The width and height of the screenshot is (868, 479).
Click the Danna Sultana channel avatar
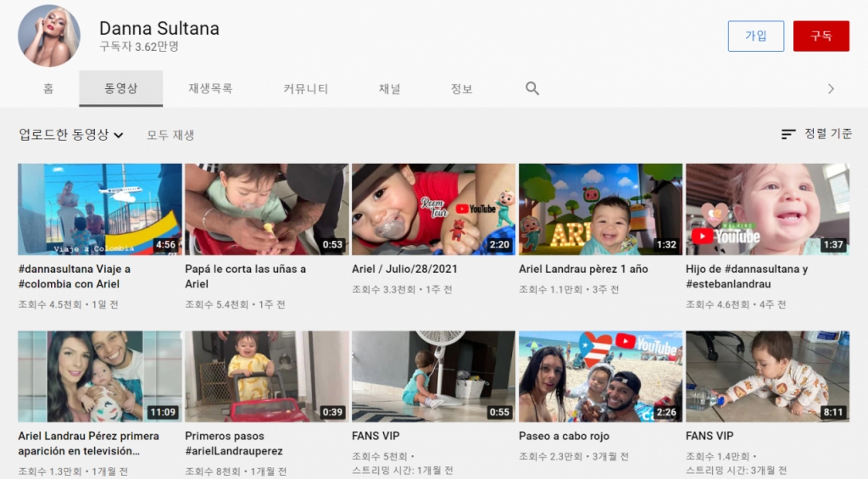(48, 36)
